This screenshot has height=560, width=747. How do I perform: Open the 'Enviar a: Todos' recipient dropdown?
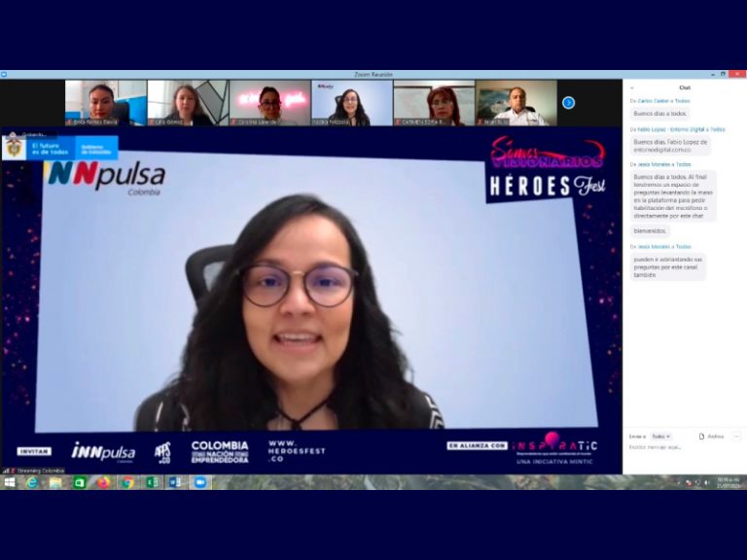click(661, 437)
